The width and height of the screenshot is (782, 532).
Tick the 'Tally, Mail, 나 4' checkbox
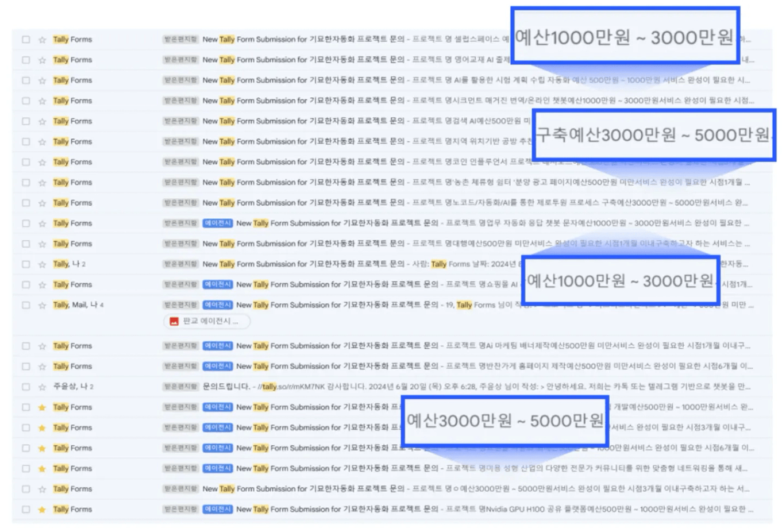pos(26,305)
